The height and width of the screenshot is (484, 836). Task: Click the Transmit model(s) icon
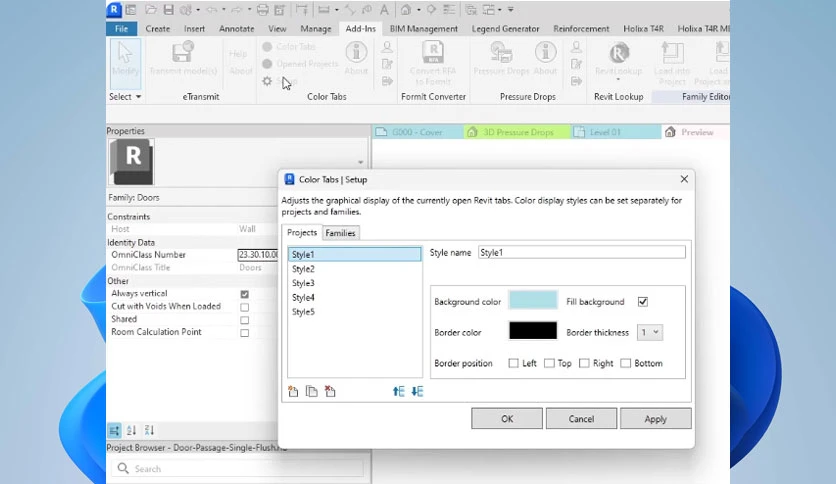(x=183, y=53)
